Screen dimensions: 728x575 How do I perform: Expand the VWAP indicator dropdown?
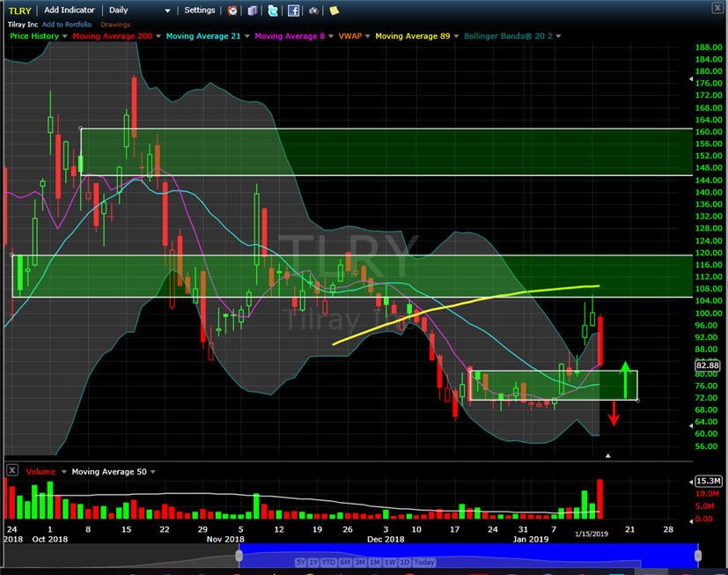[368, 36]
